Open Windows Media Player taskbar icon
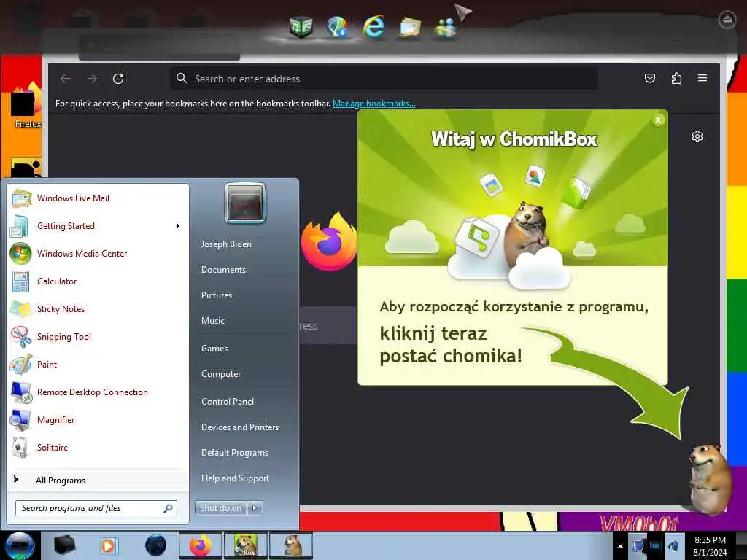Screen dimensions: 747x560 (x=108, y=545)
